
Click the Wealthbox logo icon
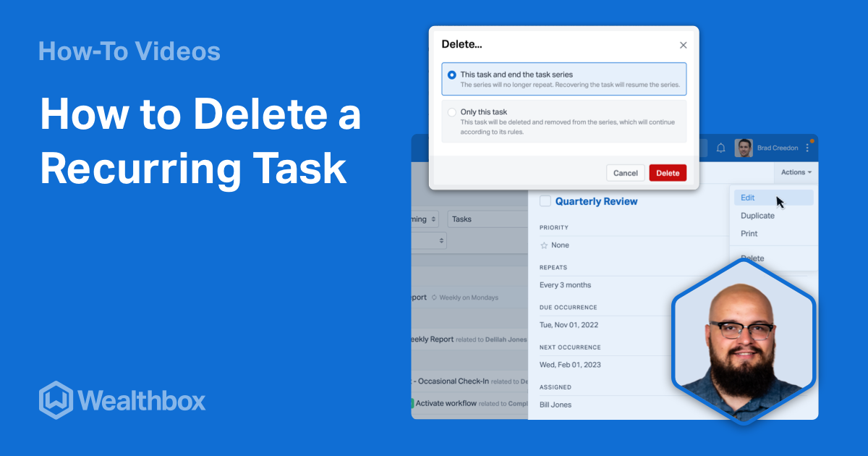click(x=55, y=400)
